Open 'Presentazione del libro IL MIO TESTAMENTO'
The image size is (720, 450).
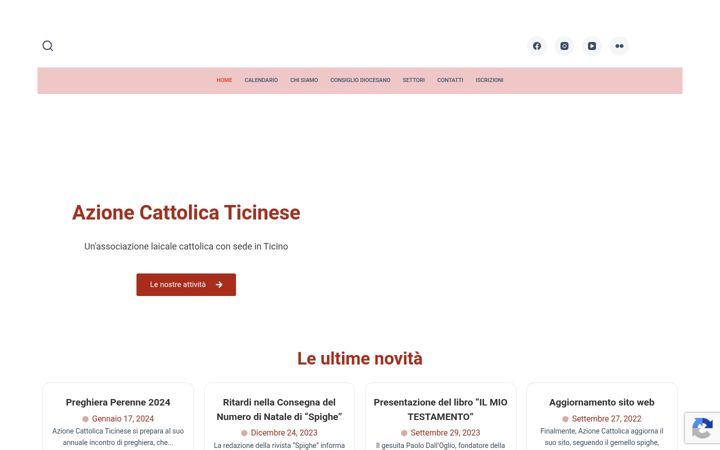[x=440, y=409]
